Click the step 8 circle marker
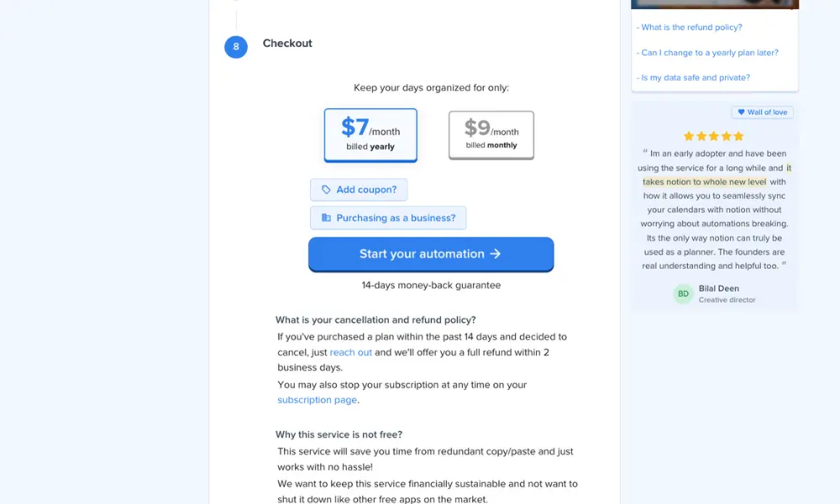The image size is (840, 504). [x=236, y=46]
